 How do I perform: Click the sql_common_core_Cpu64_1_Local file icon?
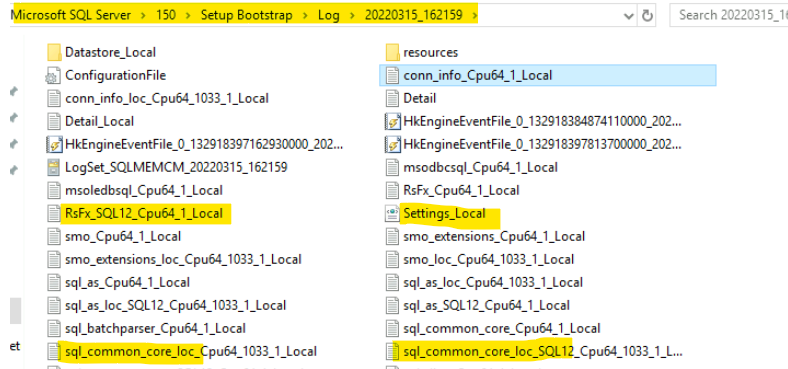tap(392, 329)
